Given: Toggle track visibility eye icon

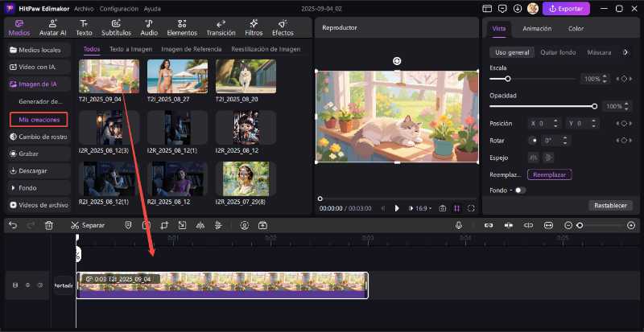Looking at the screenshot, I should 27,285.
